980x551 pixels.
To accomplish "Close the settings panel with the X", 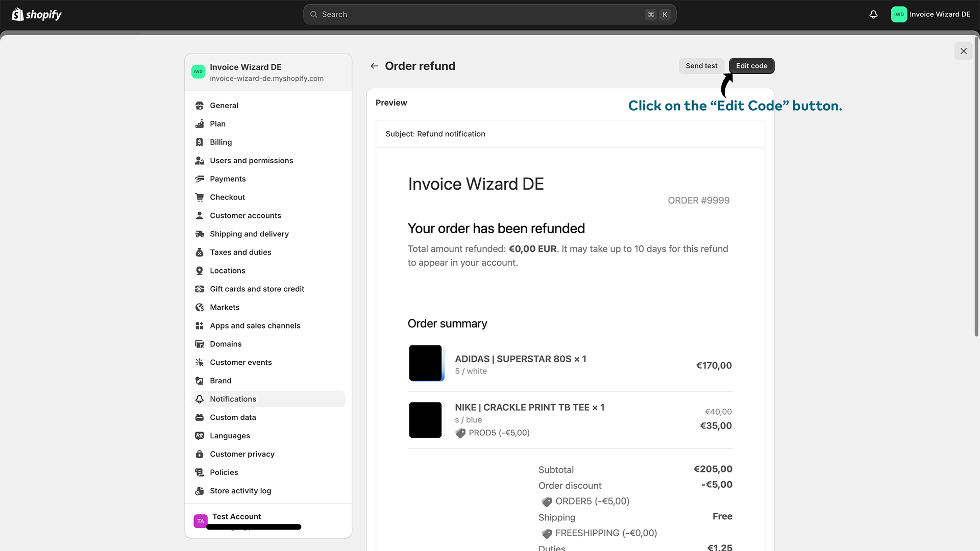I will [x=963, y=51].
